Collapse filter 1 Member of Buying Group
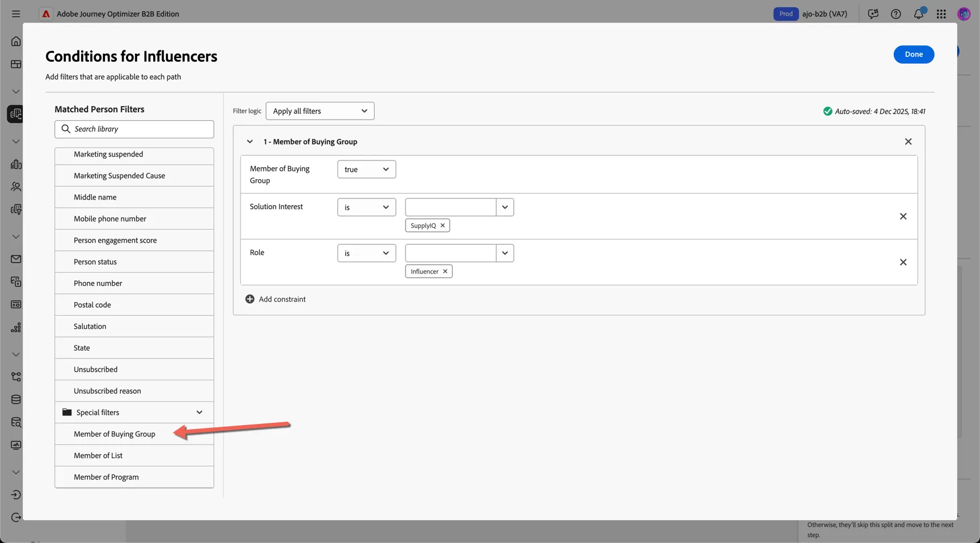Viewport: 980px width, 543px height. 250,142
